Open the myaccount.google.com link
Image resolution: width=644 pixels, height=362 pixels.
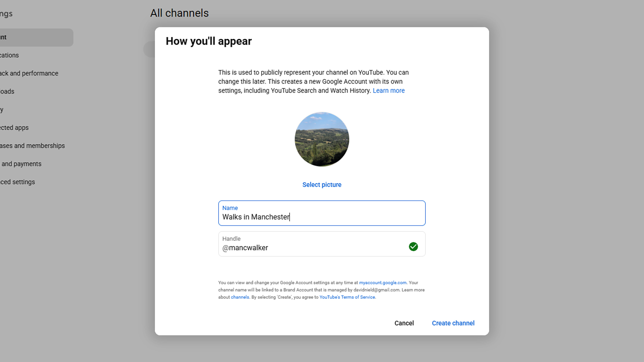383,283
